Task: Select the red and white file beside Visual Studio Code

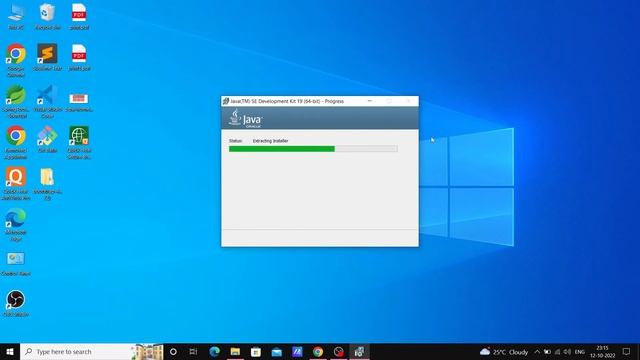Action: (x=79, y=102)
